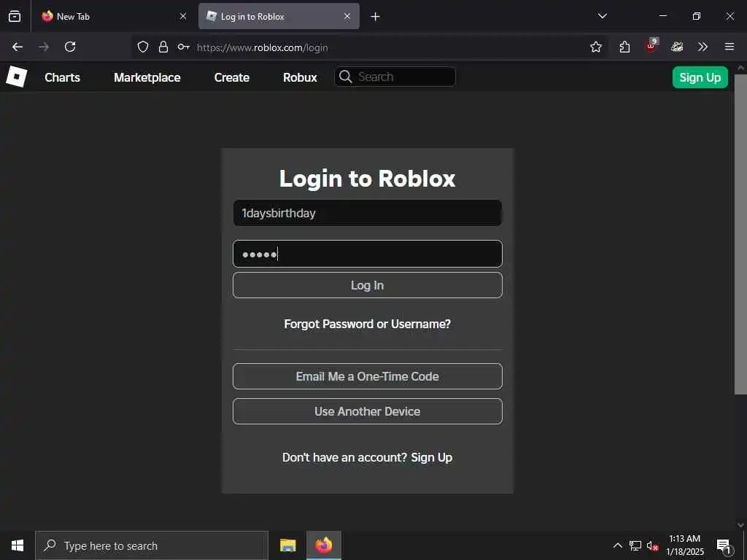
Task: Click the uBlock Origin extension icon
Action: coord(651,46)
